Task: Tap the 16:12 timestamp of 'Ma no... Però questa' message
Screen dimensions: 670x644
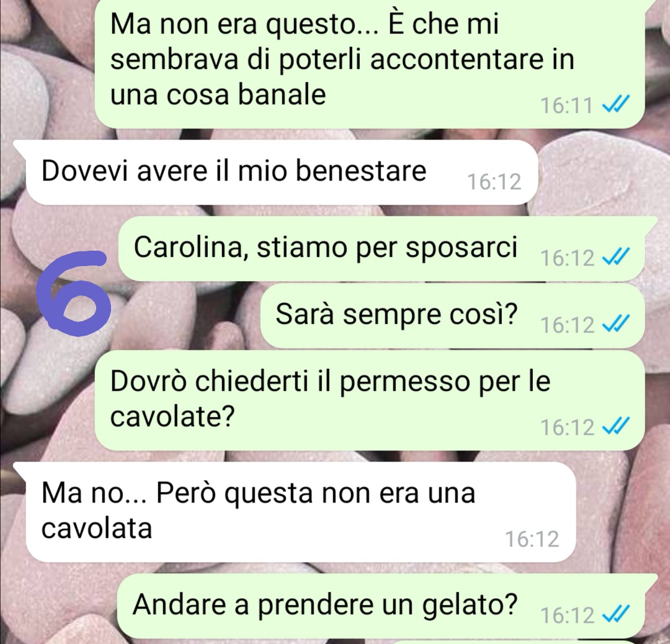Action: 532,539
